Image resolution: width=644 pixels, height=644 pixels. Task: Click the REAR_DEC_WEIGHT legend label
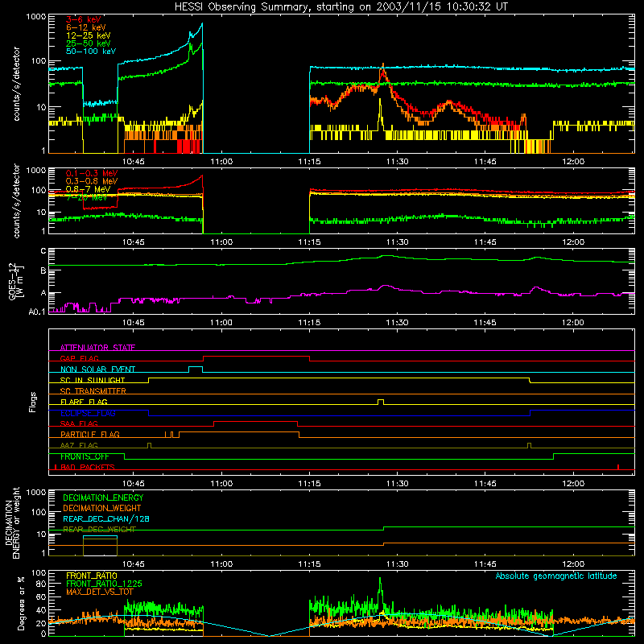tap(99, 530)
